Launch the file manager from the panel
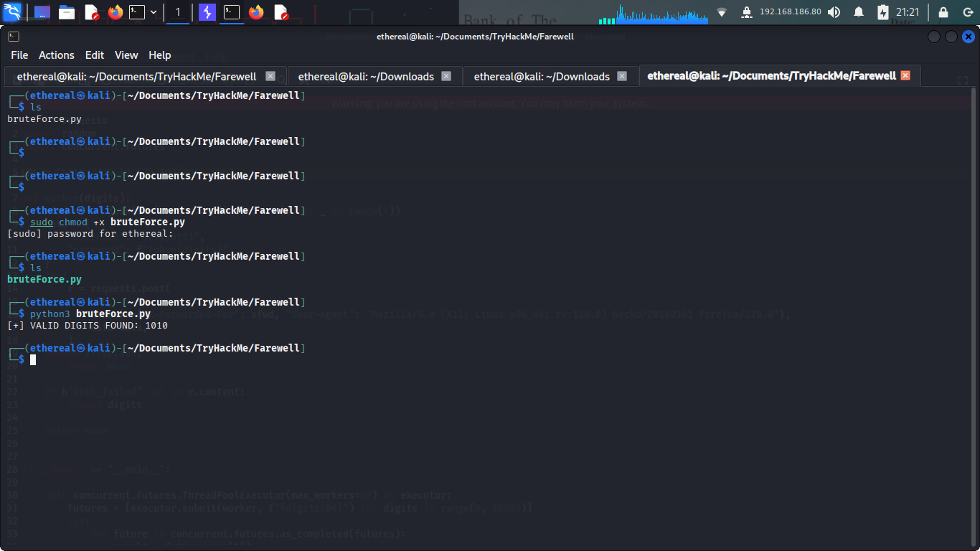The width and height of the screenshot is (980, 551). point(67,12)
